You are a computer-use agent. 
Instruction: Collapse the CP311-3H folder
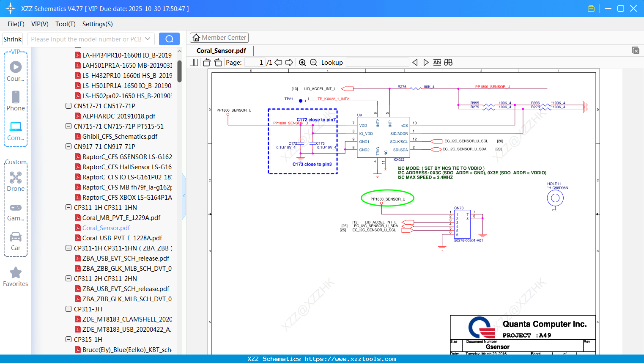click(69, 309)
